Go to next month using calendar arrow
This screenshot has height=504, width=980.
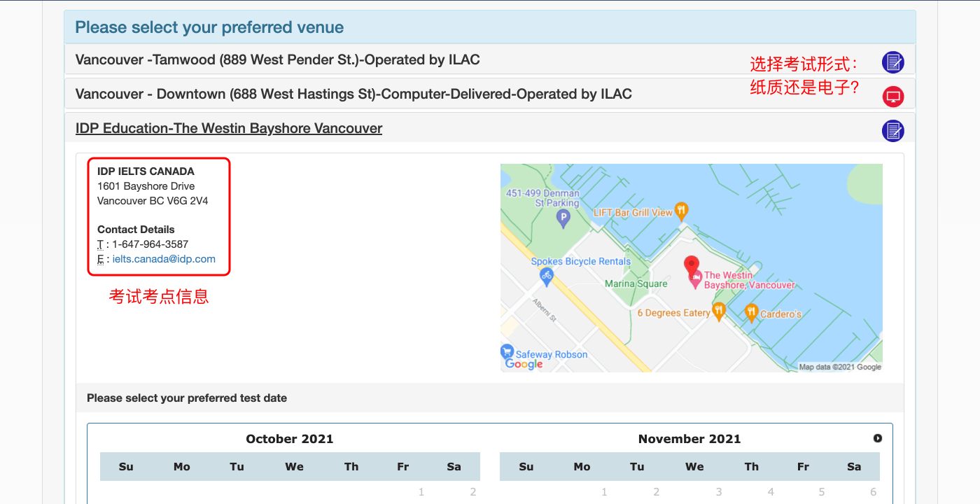[x=877, y=438]
